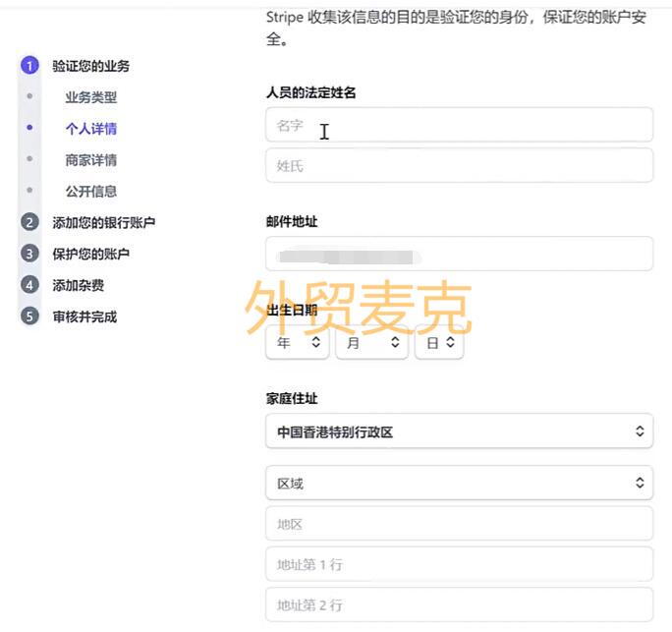Viewport: 672px width, 632px height.
Task: Open 商家详情 sidebar step
Action: tap(91, 160)
